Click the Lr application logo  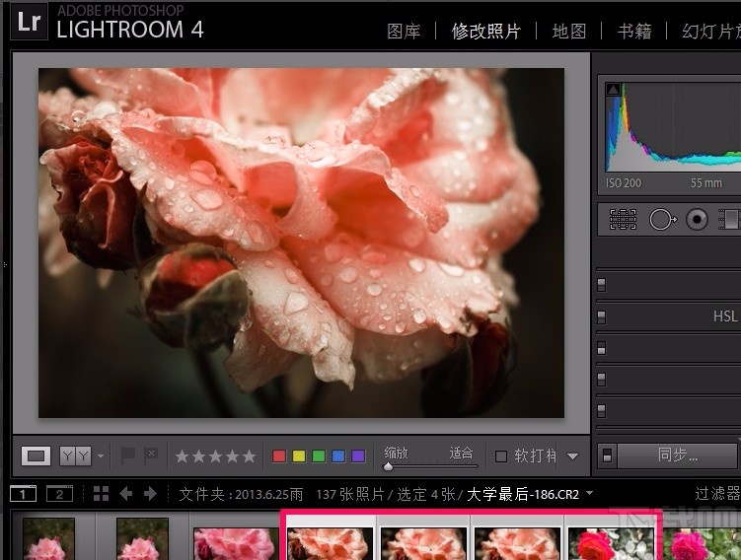[29, 22]
